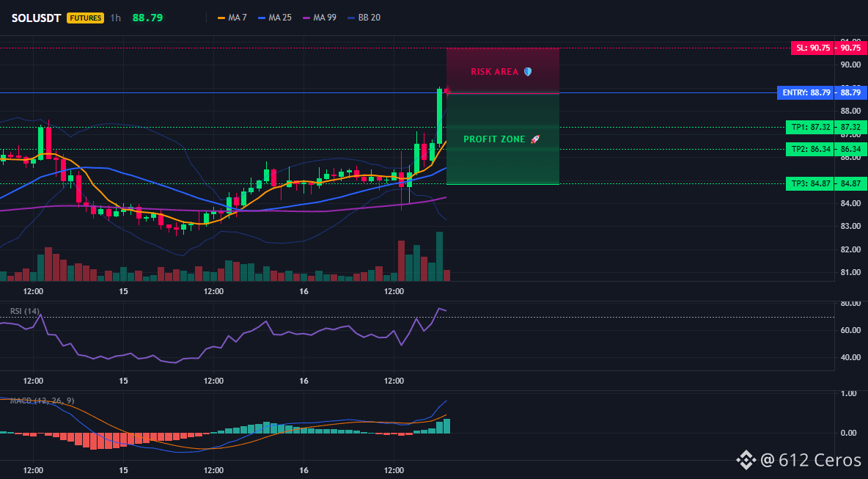Viewport: 868px width, 479px height.
Task: Click the 40.00 RSI axis value
Action: [851, 357]
